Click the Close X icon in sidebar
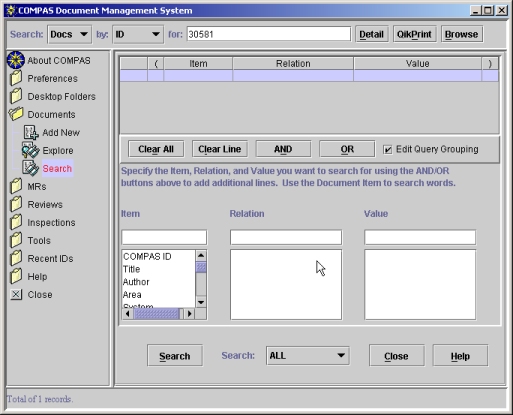Viewport: 513px width, 415px height. (16, 294)
